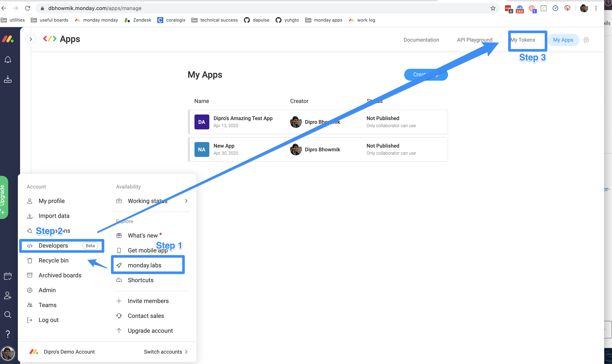Viewport: 612px width, 364px height.
Task: Expand the Working status submenu
Action: point(186,201)
